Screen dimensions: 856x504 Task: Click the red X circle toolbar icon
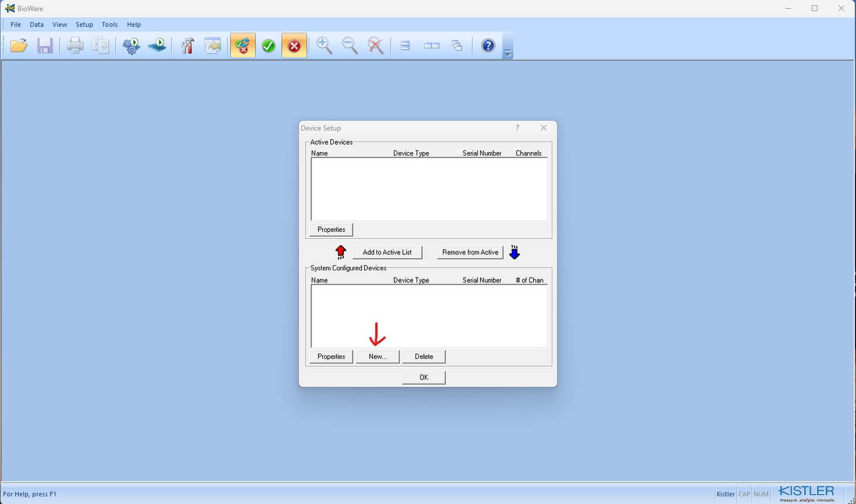tap(294, 46)
